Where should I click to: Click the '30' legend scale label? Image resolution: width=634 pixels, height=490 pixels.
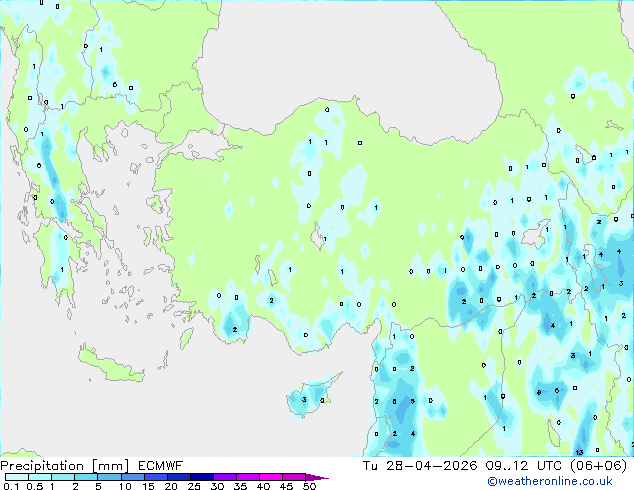tap(217, 486)
